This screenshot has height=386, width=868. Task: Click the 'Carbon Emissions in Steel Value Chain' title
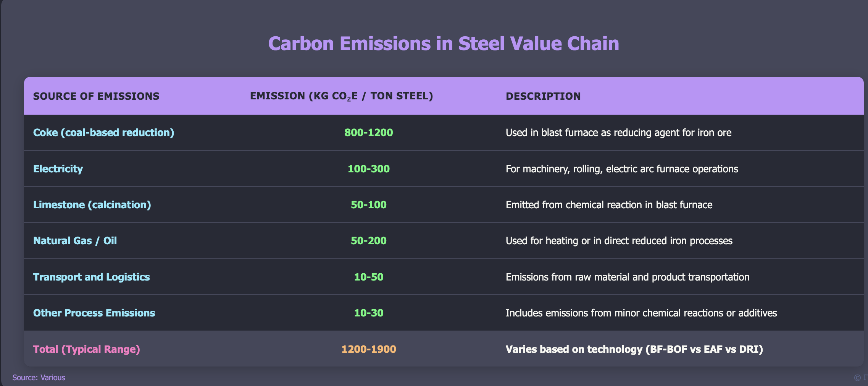(x=444, y=44)
